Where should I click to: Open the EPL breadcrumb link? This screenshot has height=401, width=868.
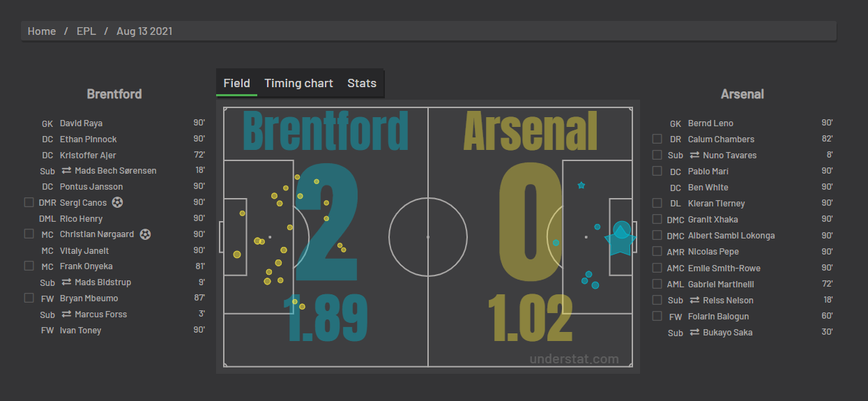[86, 31]
